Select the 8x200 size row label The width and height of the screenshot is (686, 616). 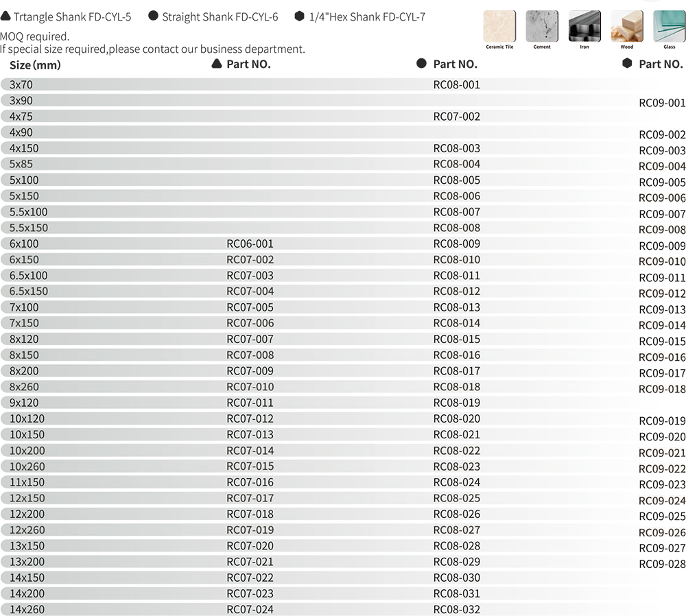pyautogui.click(x=24, y=371)
